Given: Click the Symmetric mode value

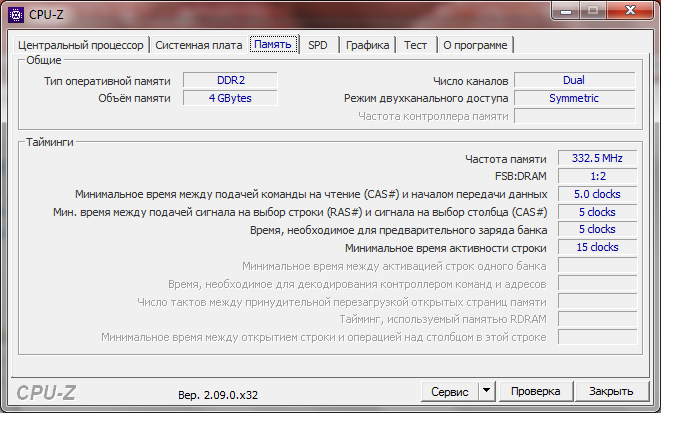Looking at the screenshot, I should [574, 98].
